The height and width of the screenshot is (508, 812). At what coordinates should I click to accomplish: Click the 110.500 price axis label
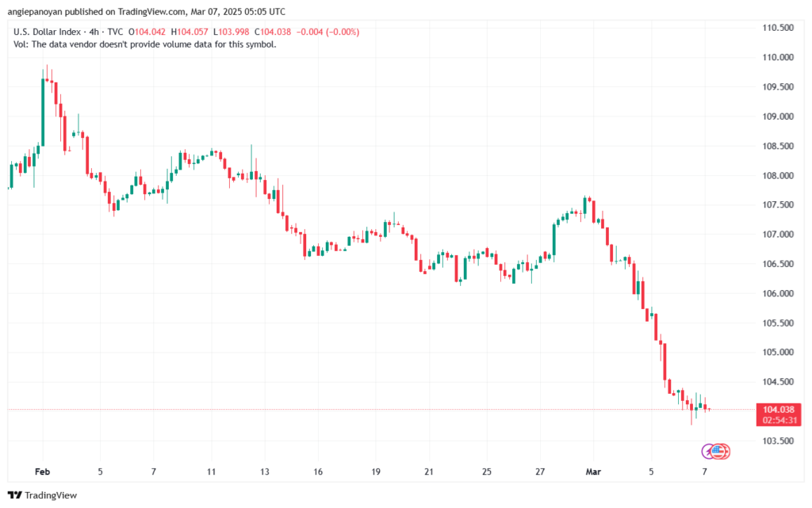(778, 28)
